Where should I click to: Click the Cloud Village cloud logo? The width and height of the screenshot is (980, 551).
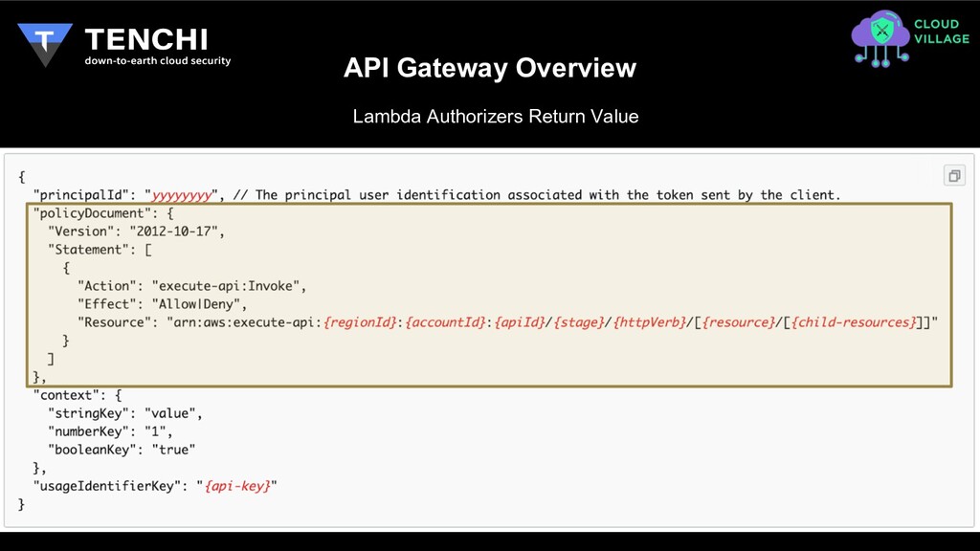(880, 38)
